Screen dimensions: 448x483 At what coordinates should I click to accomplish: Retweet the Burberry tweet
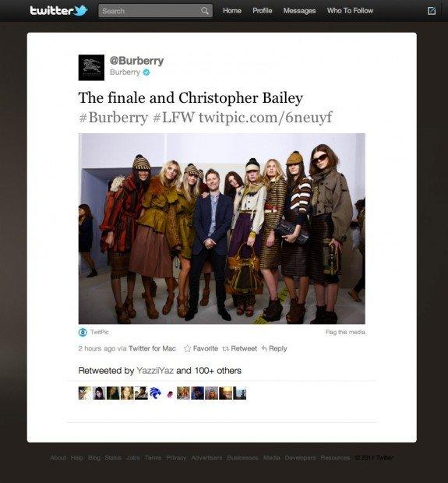[x=239, y=348]
